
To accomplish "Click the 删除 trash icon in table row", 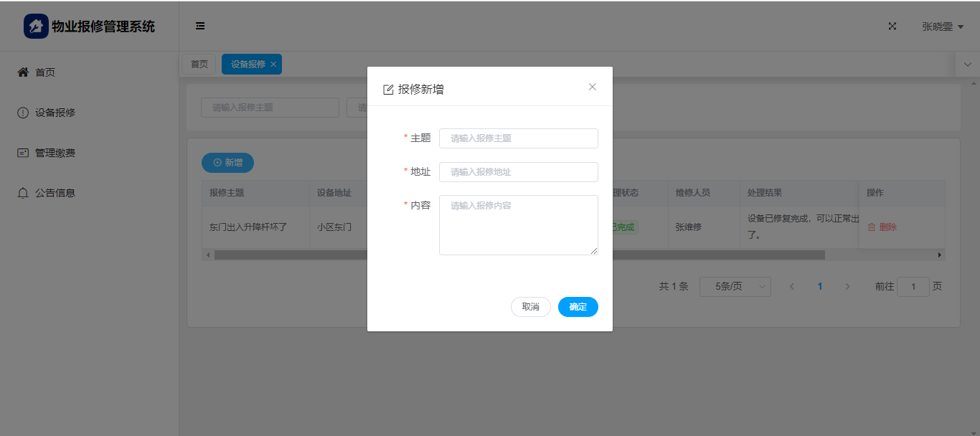I will (872, 227).
